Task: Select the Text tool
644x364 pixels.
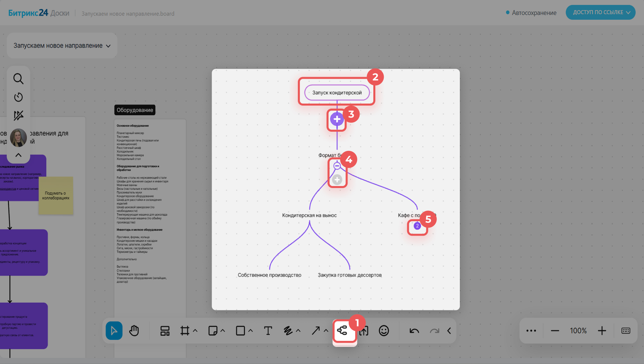Action: click(x=268, y=331)
